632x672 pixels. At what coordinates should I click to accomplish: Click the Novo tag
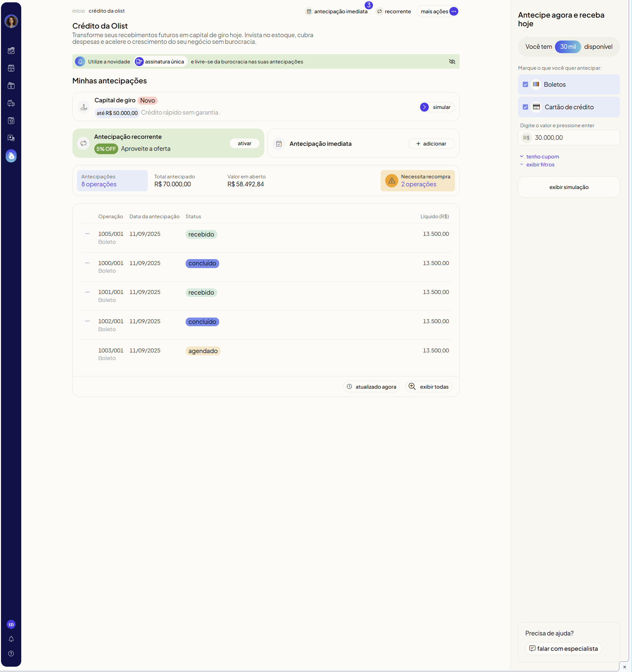(147, 100)
